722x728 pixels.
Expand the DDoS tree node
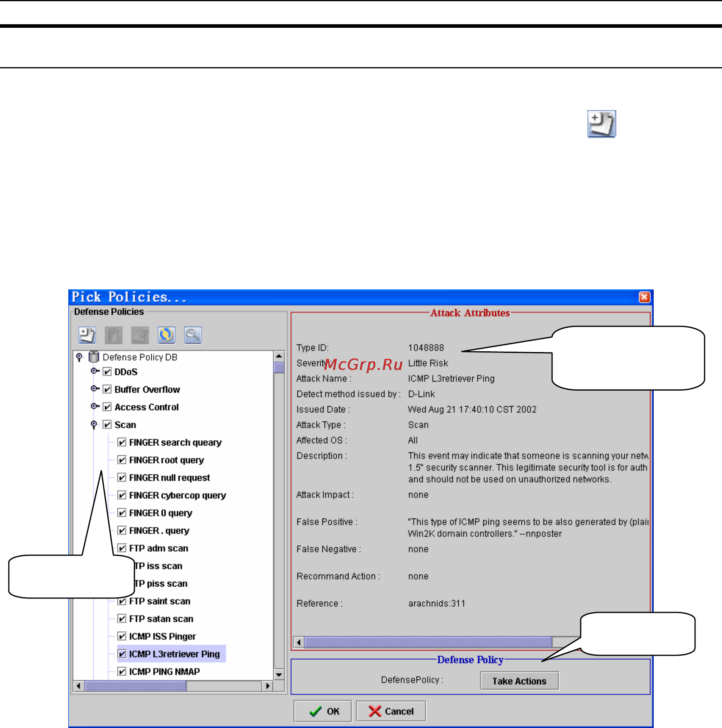coord(95,371)
